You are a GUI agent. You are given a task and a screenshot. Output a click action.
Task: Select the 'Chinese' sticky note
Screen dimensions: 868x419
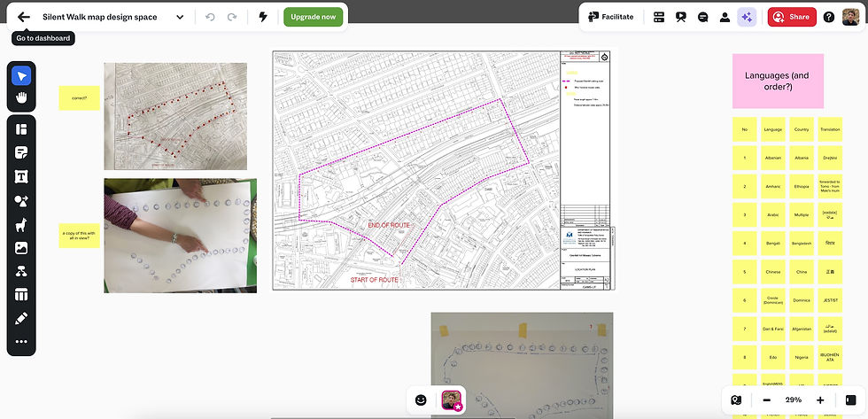[x=772, y=272]
